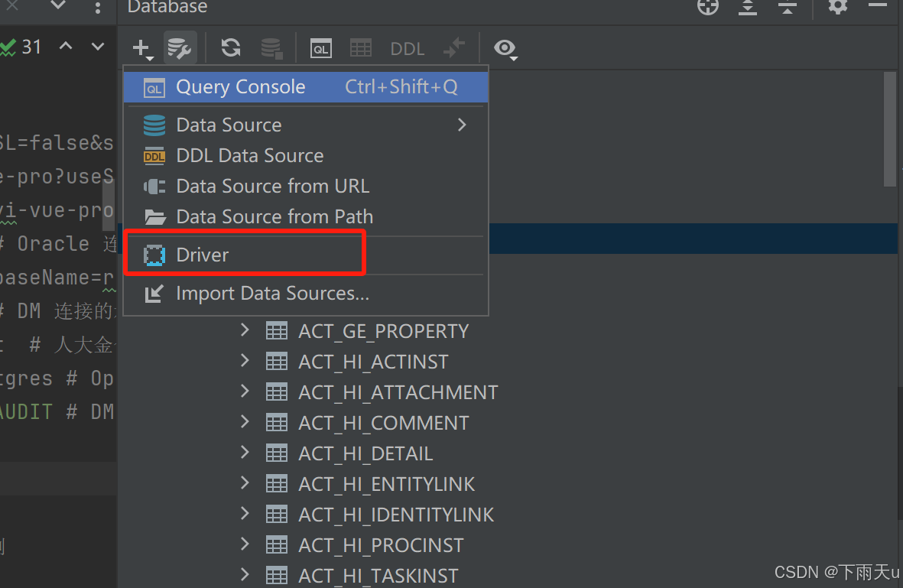Screen dimensions: 903x588
Task: Select the ACT_HI_IDENTITYLINK table
Action: click(x=396, y=515)
